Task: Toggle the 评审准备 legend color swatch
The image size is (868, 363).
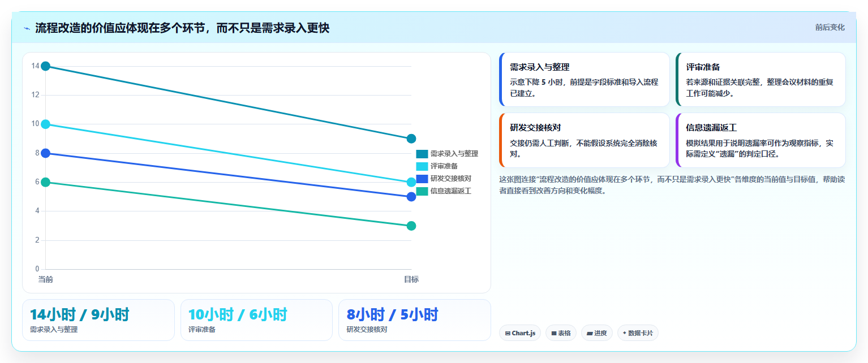Action: (422, 166)
